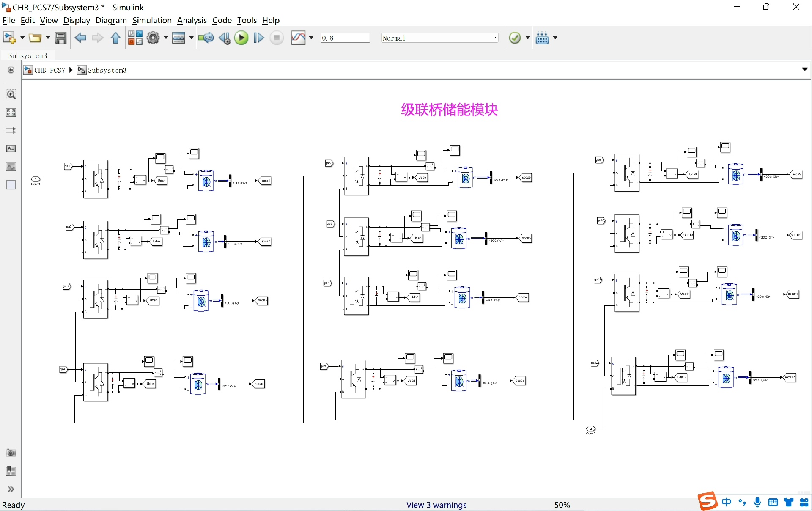
Task: Expand the simulation mode Normal dropdown
Action: [x=495, y=38]
